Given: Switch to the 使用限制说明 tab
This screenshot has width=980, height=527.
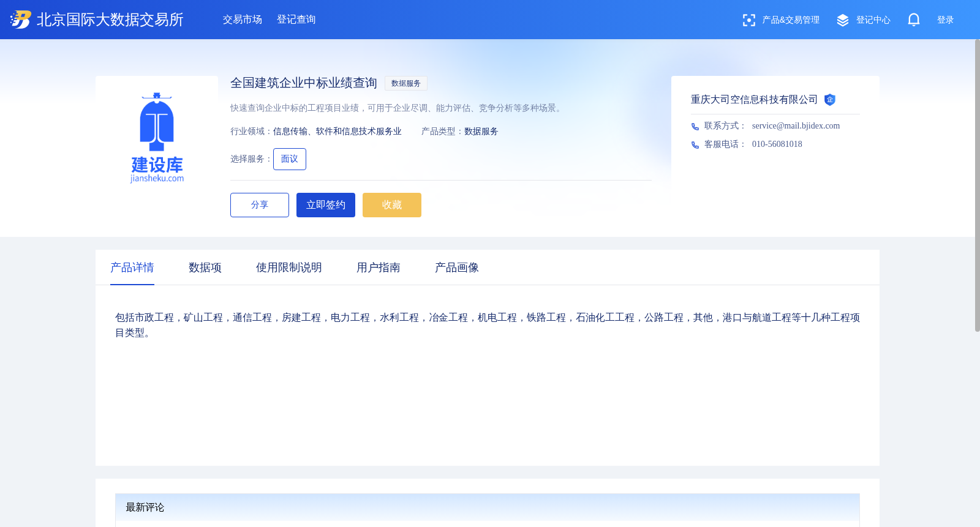Looking at the screenshot, I should (289, 267).
